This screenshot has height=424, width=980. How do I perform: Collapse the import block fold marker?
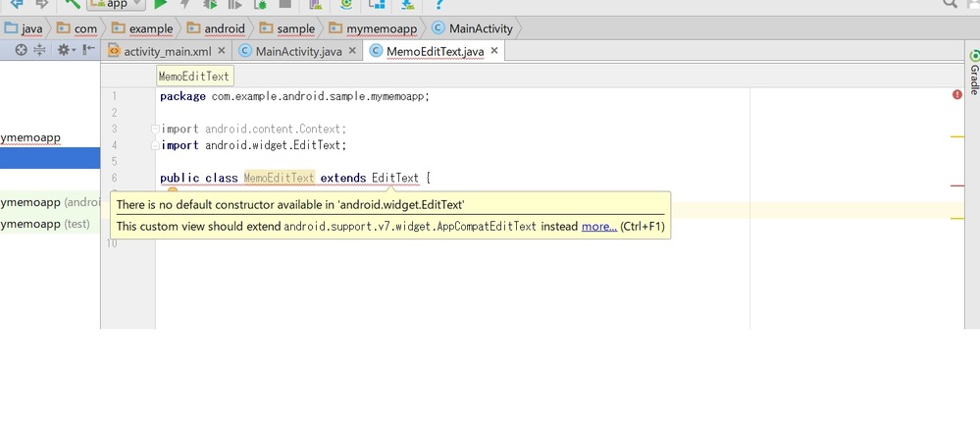155,129
